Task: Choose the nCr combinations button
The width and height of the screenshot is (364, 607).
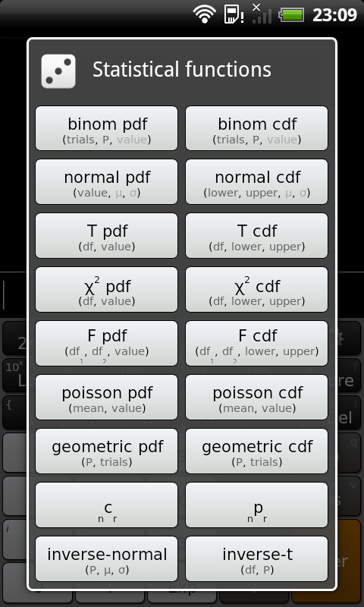Action: click(x=106, y=505)
